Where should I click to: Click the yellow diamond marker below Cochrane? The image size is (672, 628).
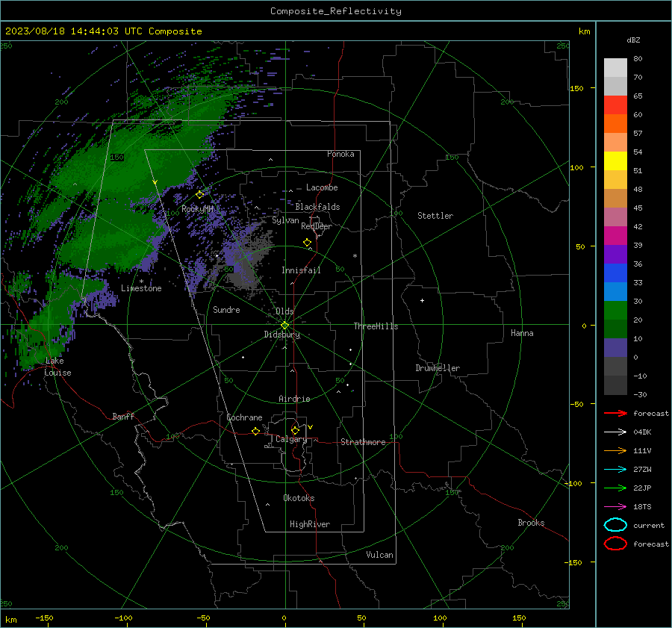click(x=256, y=432)
